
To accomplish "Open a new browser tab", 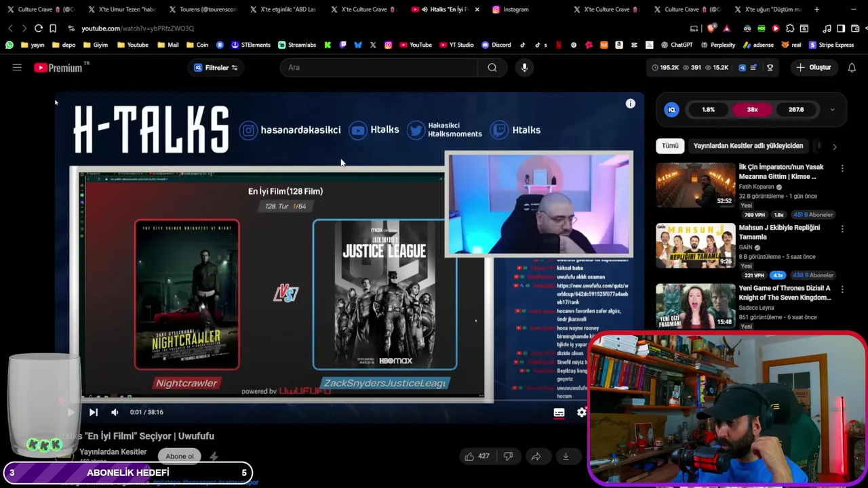I will (816, 9).
